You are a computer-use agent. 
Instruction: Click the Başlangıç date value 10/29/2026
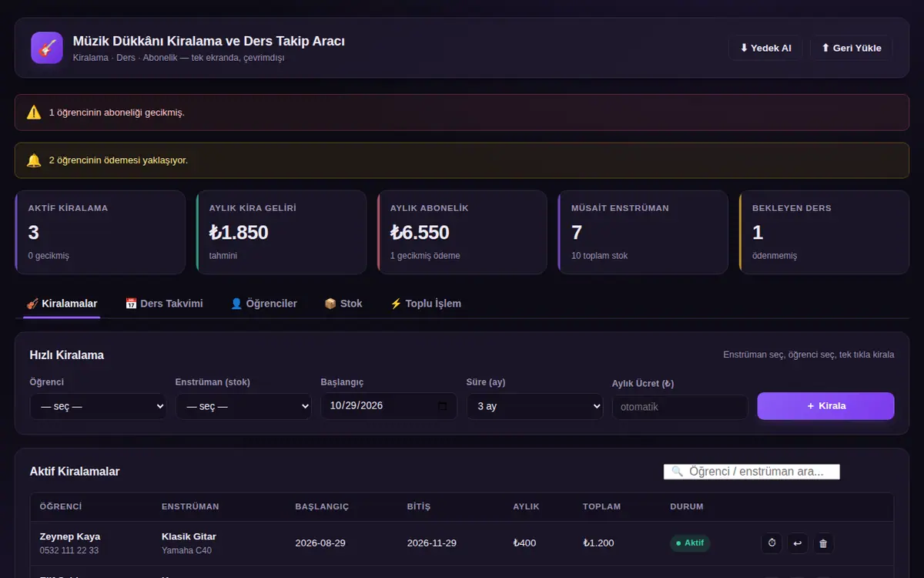coord(357,406)
